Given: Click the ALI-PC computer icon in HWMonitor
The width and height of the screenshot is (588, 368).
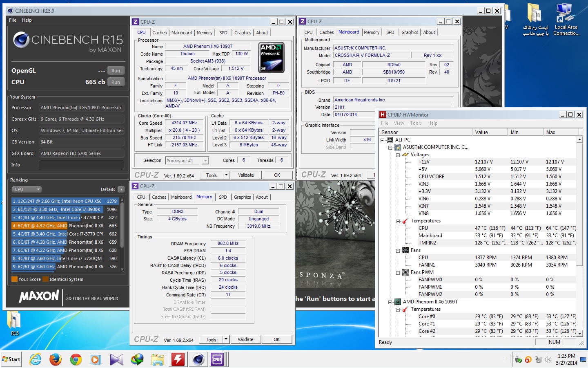Looking at the screenshot, I should click(x=390, y=140).
